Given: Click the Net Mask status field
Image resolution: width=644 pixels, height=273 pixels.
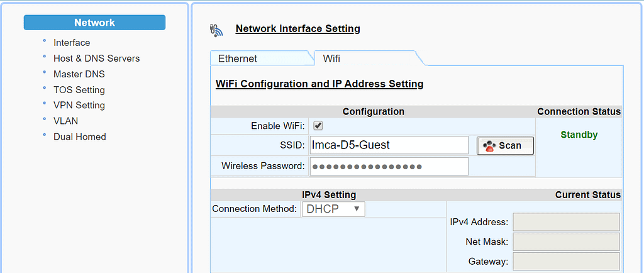Looking at the screenshot, I should click(x=566, y=242).
